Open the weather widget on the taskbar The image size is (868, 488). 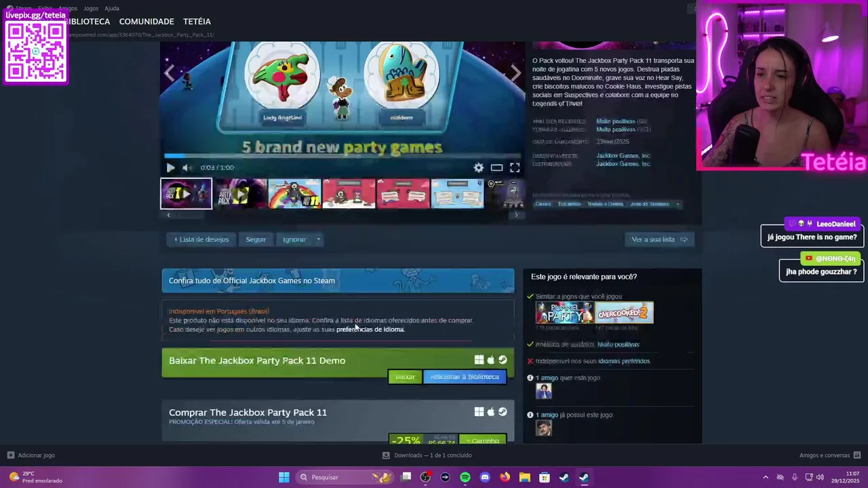click(35, 477)
